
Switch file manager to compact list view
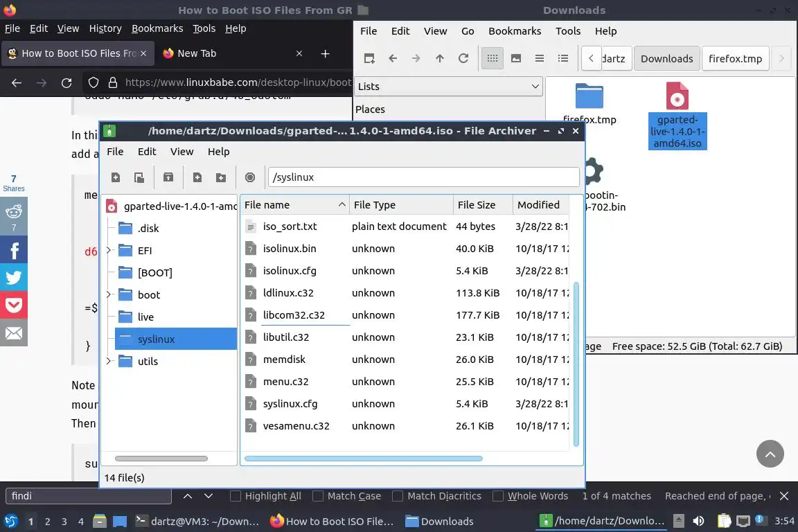coord(540,58)
